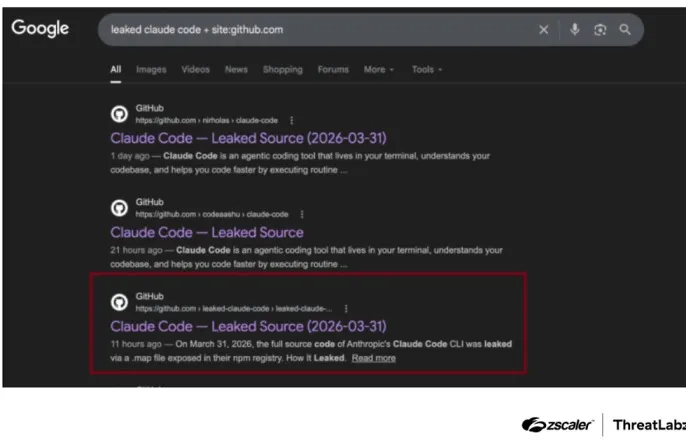Screen dimensions: 686x440
Task: Switch to the Forums tab
Action: pyautogui.click(x=333, y=70)
